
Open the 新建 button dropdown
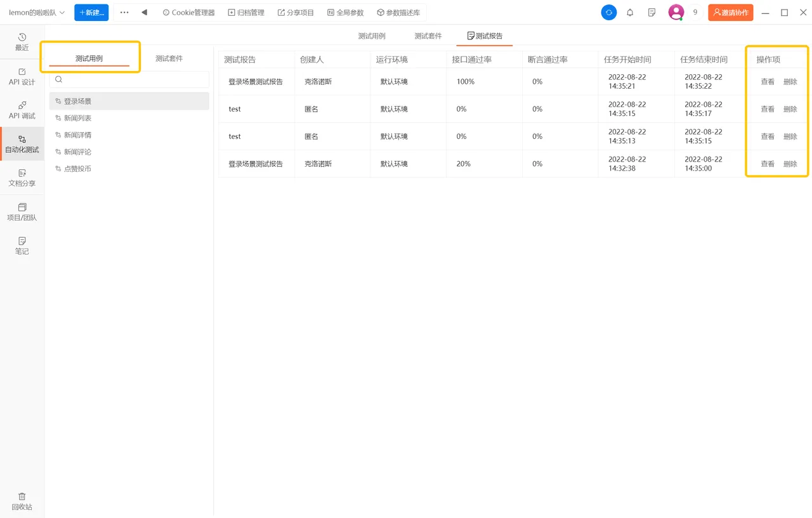(91, 12)
